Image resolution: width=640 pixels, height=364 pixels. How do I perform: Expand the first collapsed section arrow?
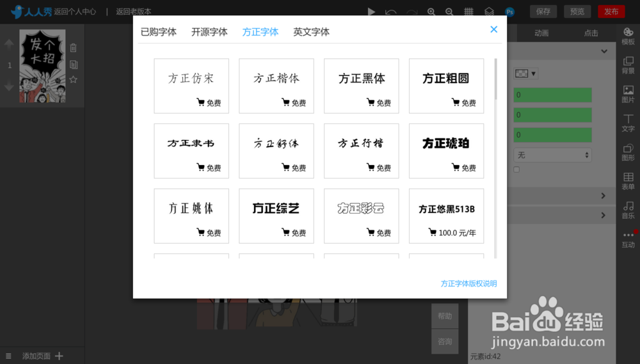[604, 196]
